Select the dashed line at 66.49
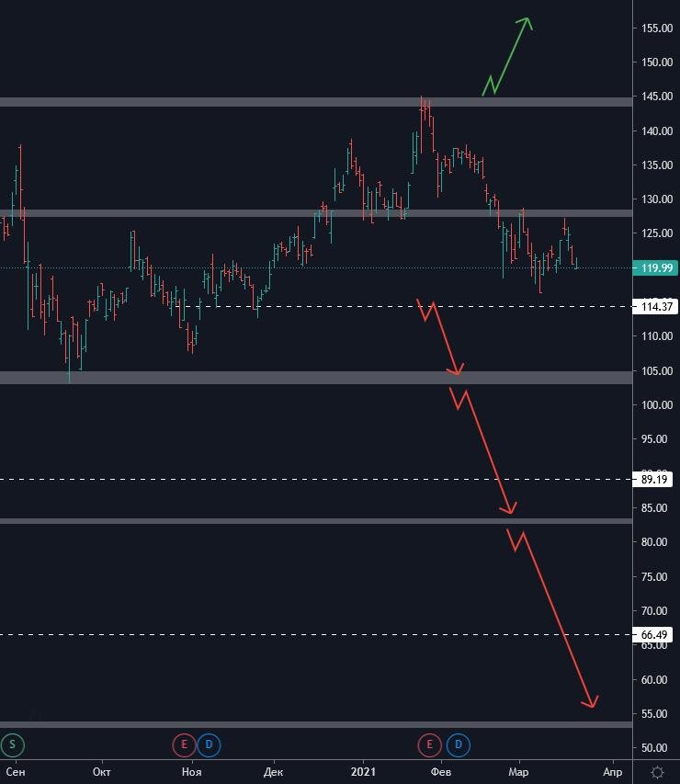Viewport: 680px width, 784px height. (316, 634)
